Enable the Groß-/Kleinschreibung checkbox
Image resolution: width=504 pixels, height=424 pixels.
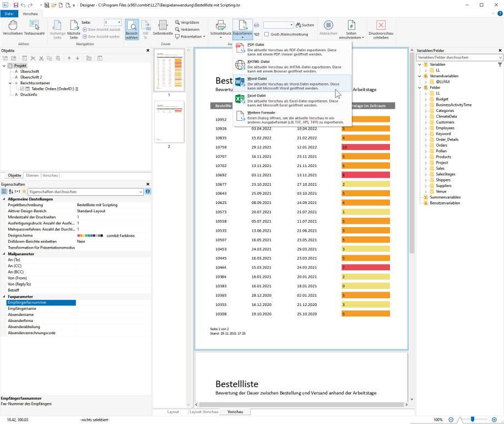(267, 34)
